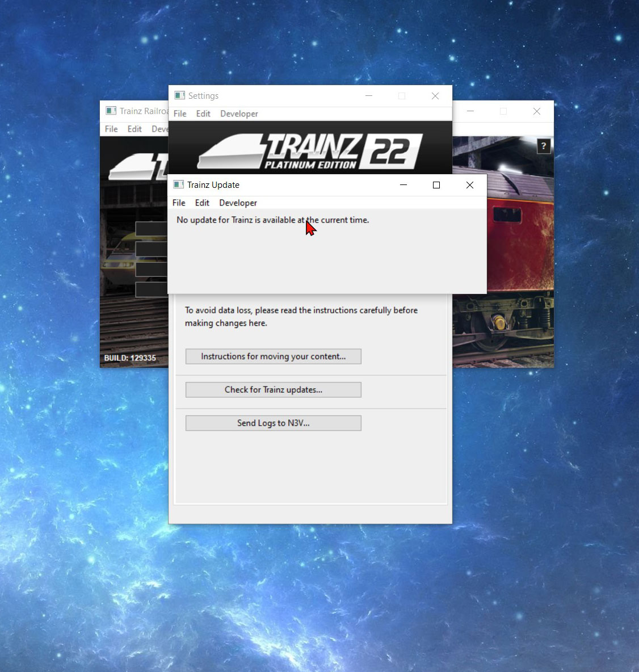The height and width of the screenshot is (672, 639).
Task: Click the Settings window title bar icon
Action: tap(180, 96)
